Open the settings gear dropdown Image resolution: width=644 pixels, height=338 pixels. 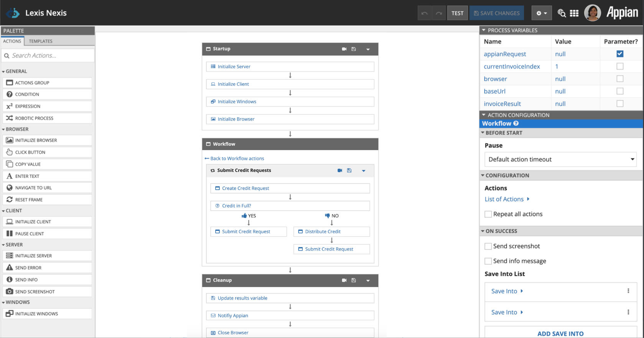point(541,13)
